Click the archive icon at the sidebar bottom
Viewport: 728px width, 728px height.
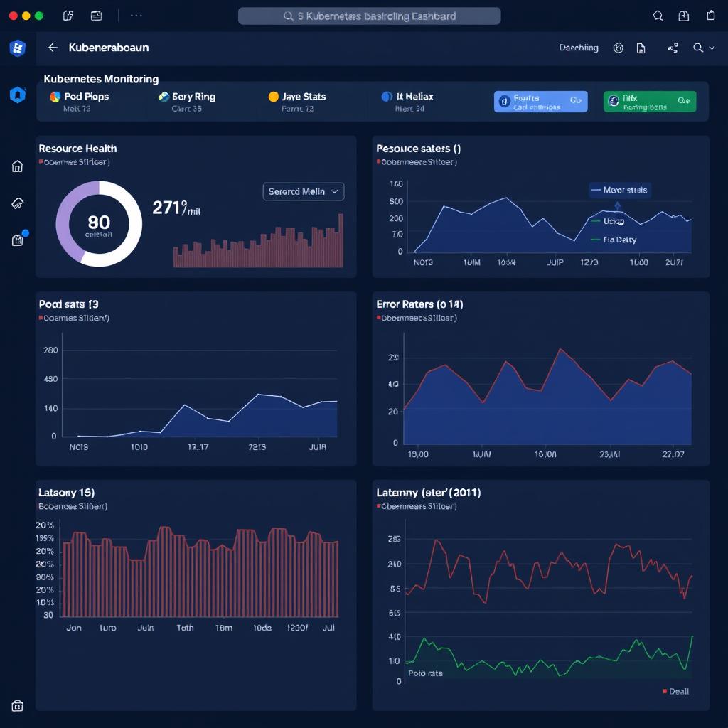click(x=18, y=706)
